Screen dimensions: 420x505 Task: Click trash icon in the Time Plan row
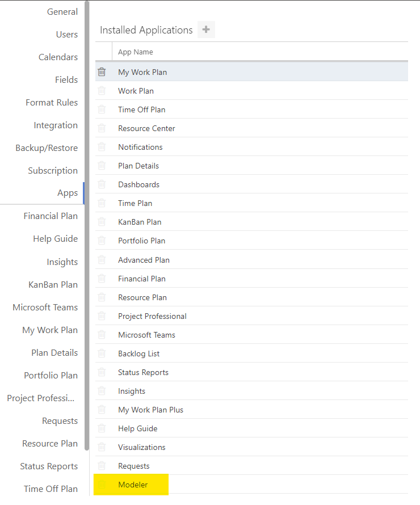[x=102, y=203]
